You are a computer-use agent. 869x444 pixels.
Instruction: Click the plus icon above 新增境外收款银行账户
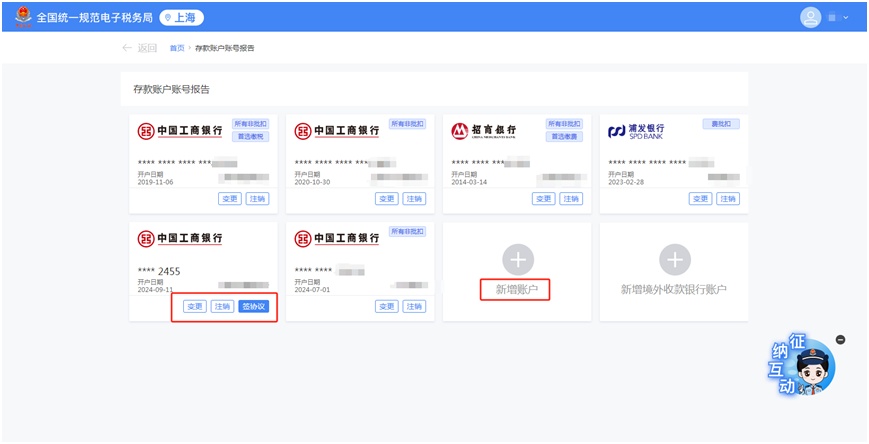[674, 259]
